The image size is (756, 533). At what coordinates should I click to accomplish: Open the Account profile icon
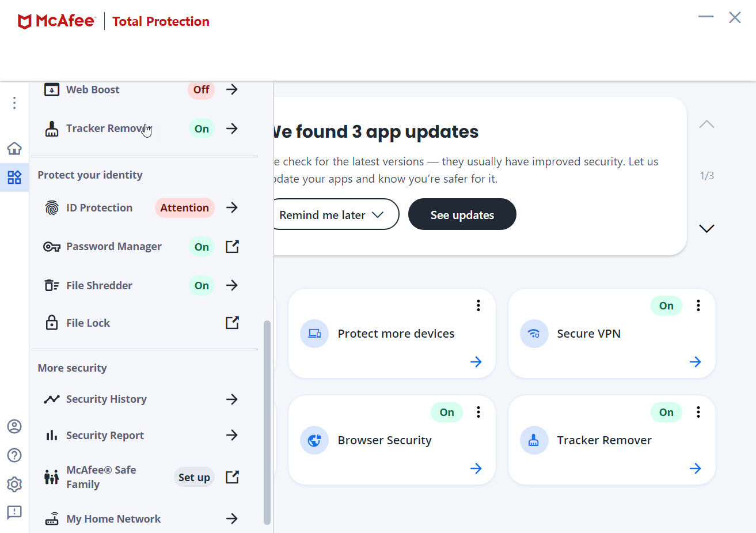[x=14, y=426]
